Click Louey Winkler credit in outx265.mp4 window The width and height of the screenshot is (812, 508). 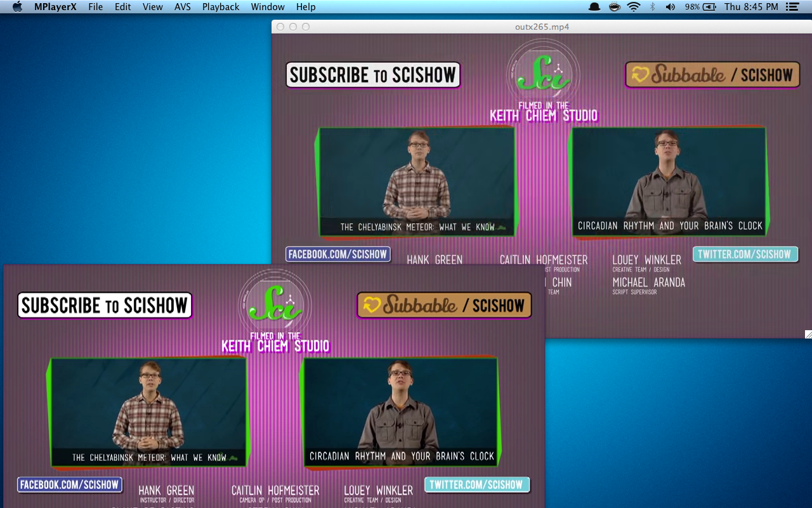(646, 260)
